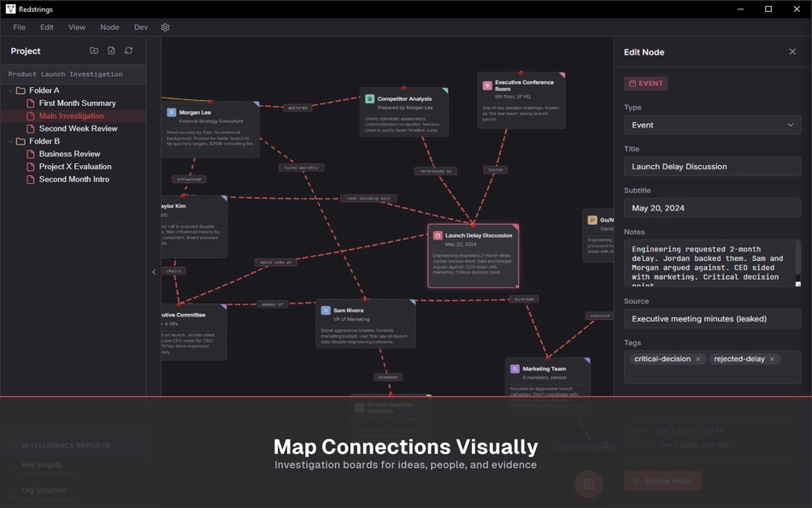Create a new file in the Project panel
This screenshot has height=508, width=812.
(x=113, y=50)
